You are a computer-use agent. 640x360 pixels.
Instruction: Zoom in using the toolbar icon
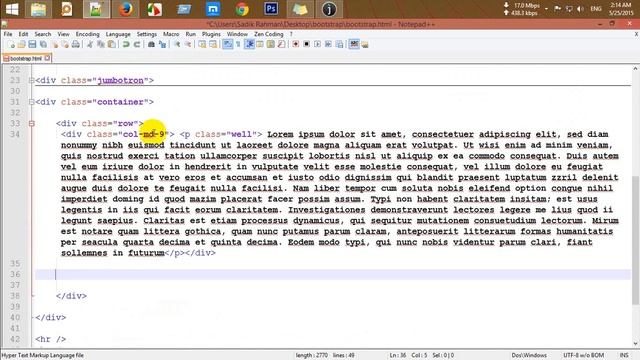(x=177, y=44)
